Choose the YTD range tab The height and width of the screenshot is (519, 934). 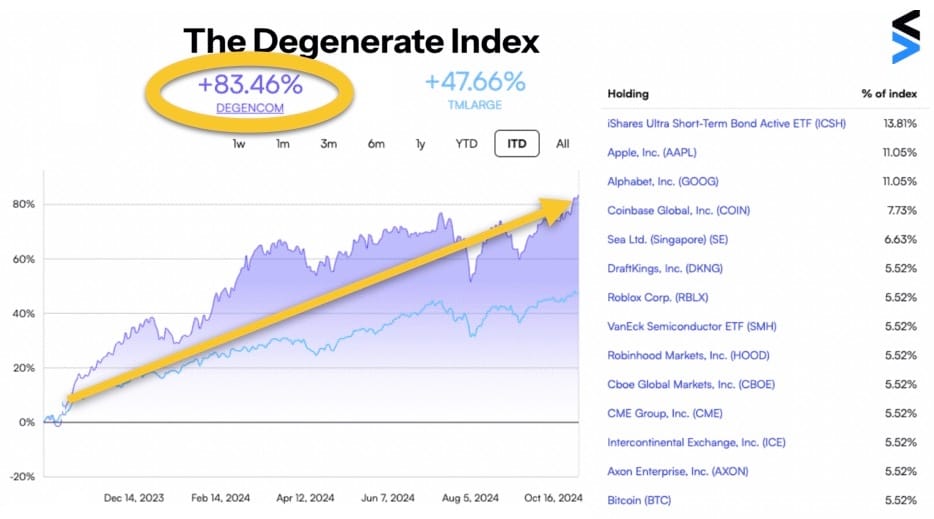[466, 144]
